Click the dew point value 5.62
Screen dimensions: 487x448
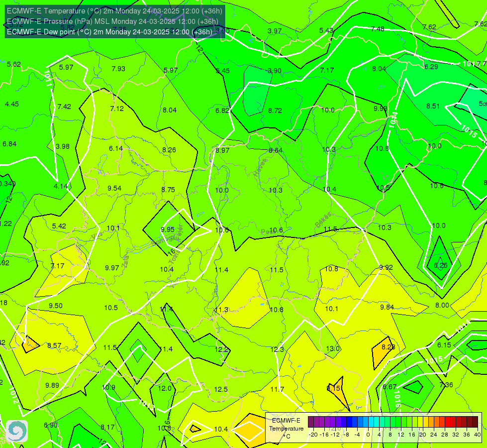click(x=13, y=64)
